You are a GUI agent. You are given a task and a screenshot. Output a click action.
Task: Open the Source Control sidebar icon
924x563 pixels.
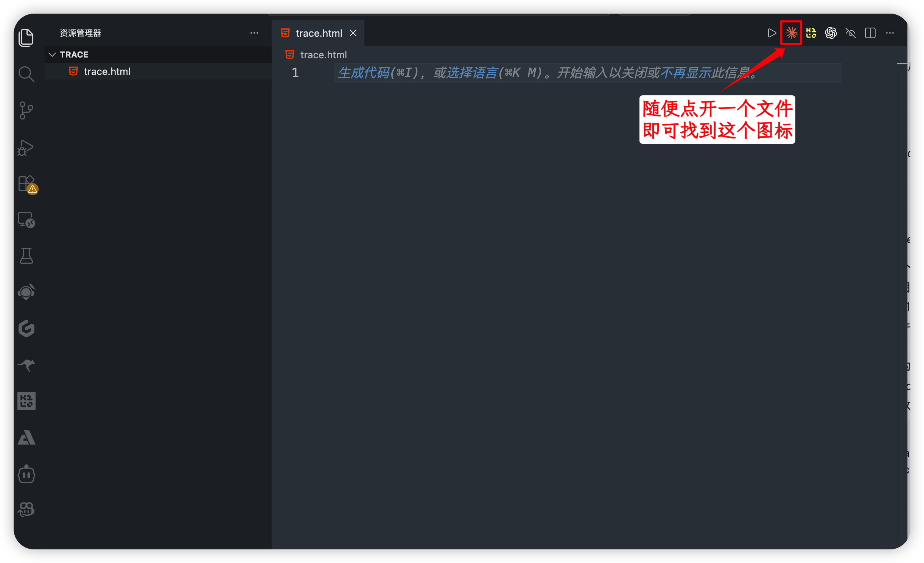pyautogui.click(x=26, y=110)
